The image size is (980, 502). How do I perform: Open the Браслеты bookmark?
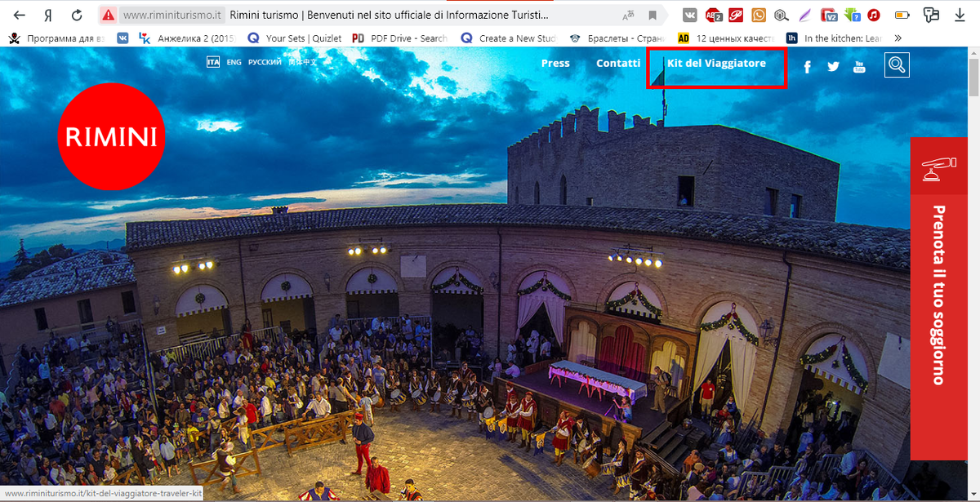(617, 38)
